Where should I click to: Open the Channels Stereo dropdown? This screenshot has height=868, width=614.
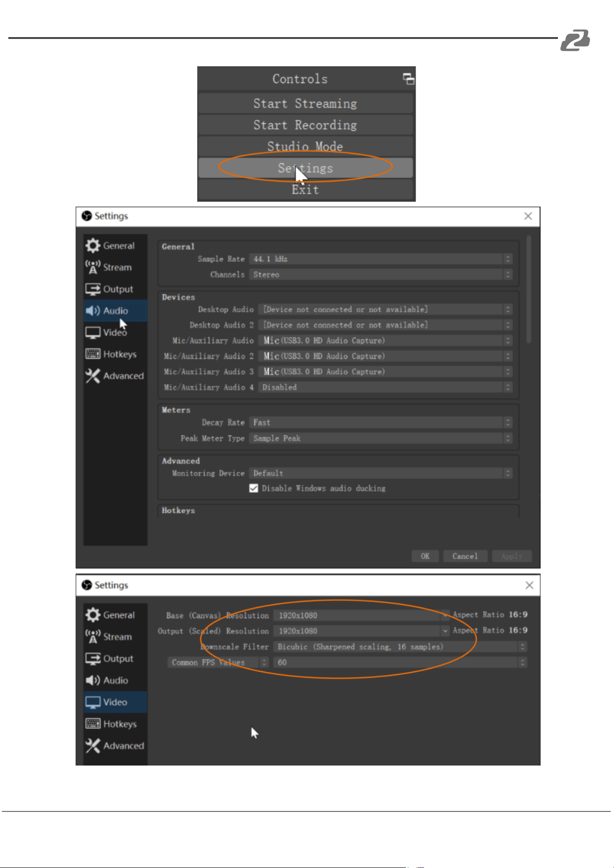pos(380,274)
